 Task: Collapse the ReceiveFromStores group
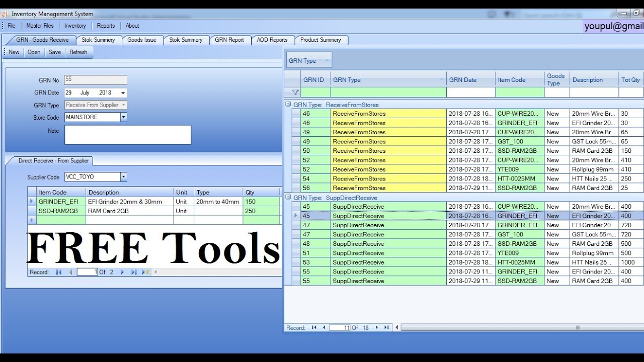click(288, 105)
